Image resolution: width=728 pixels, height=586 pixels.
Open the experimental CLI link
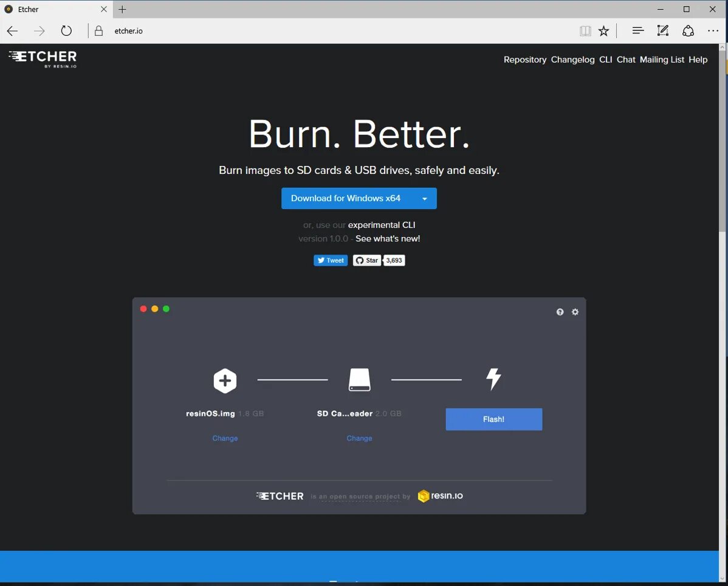pyautogui.click(x=382, y=225)
